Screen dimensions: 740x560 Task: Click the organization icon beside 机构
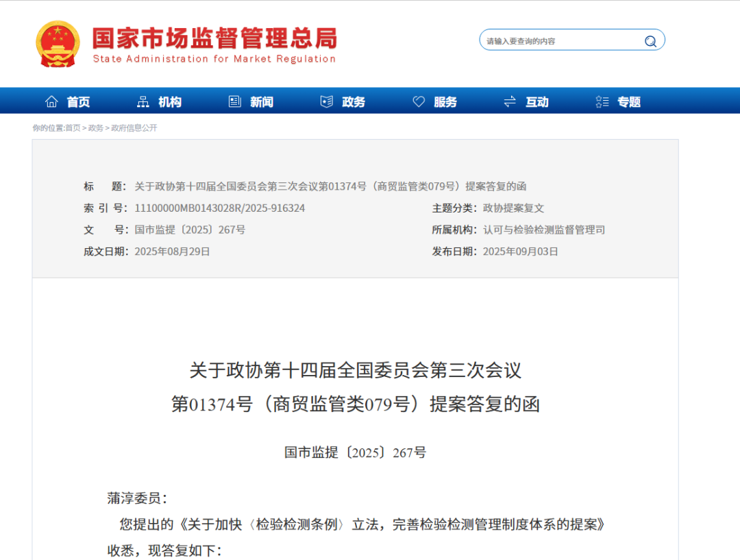(143, 101)
